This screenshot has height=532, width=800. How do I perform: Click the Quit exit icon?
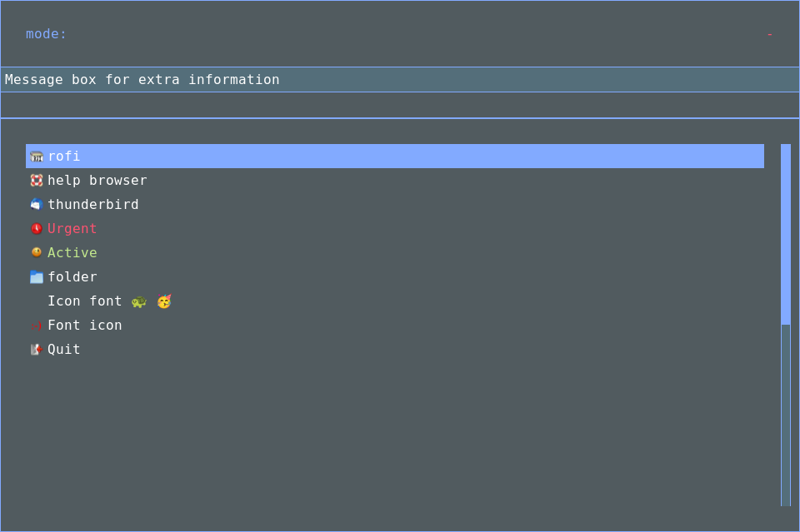pos(37,350)
